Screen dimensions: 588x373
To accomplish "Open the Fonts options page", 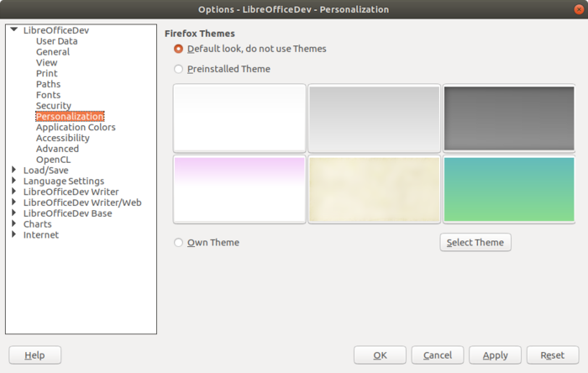I will point(48,95).
